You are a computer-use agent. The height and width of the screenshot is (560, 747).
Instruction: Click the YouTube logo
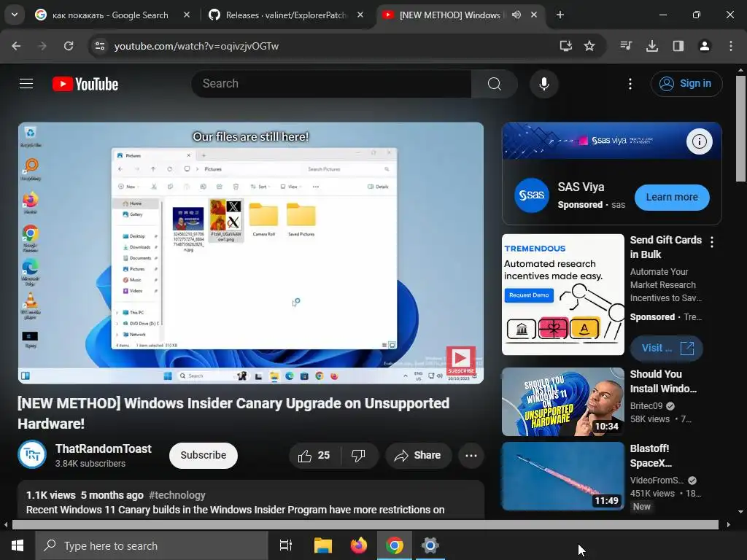[x=85, y=84]
